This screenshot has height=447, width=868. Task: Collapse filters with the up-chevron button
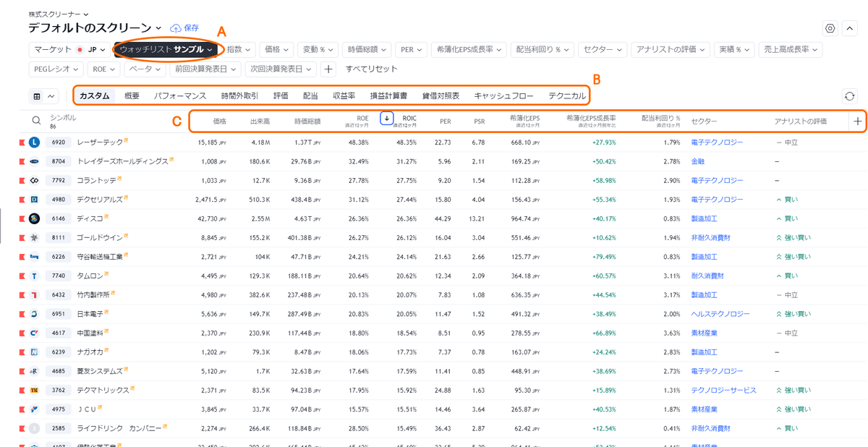851,28
